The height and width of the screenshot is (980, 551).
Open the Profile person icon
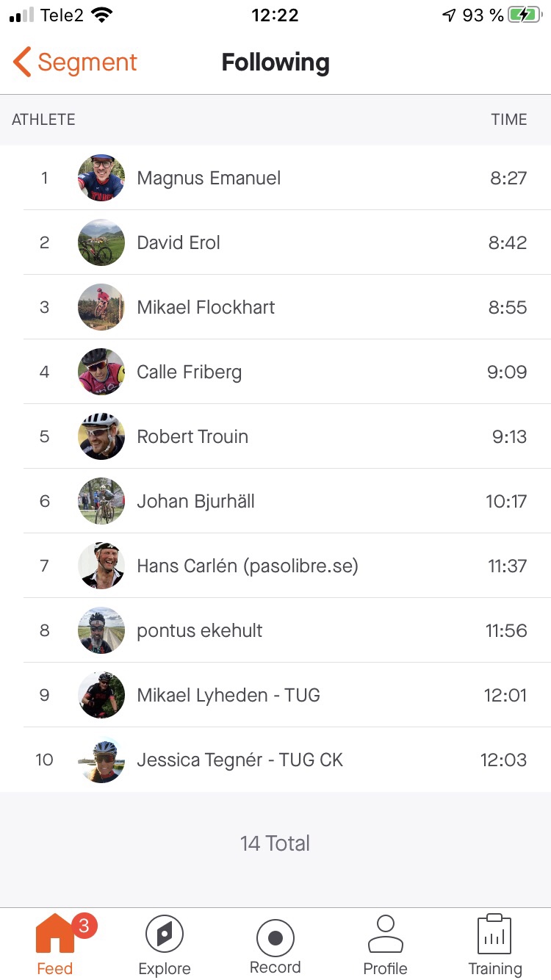385,935
